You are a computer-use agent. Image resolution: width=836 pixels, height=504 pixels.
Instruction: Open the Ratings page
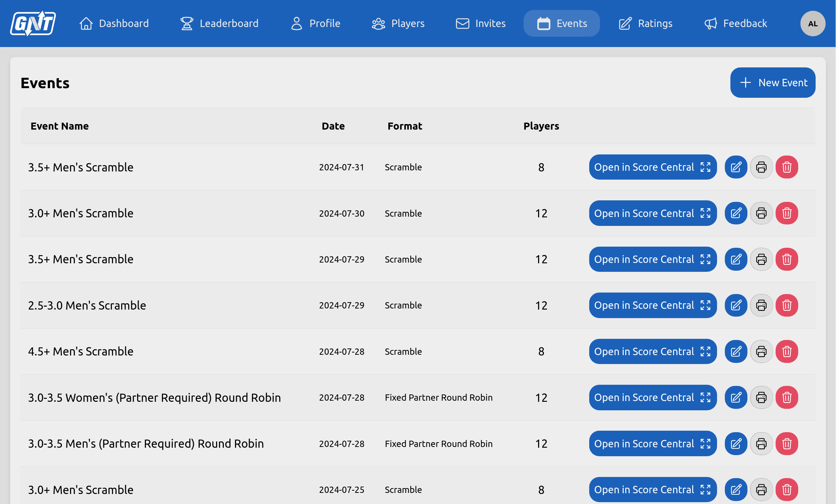645,23
